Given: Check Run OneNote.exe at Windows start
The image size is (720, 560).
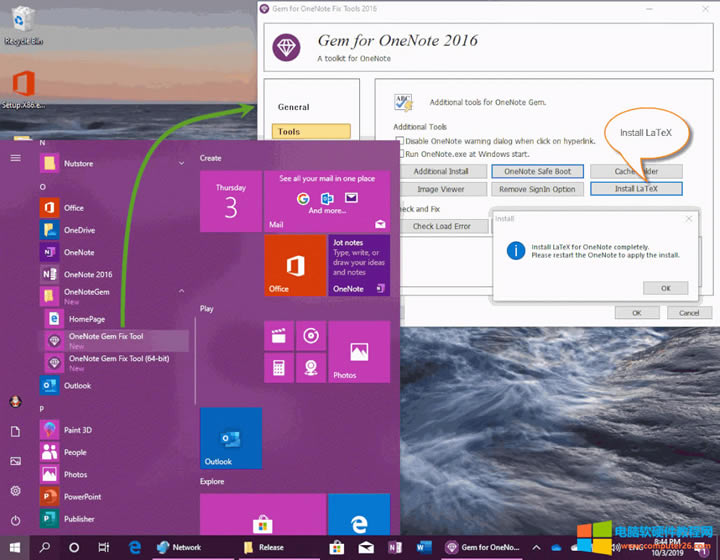Looking at the screenshot, I should point(402,153).
